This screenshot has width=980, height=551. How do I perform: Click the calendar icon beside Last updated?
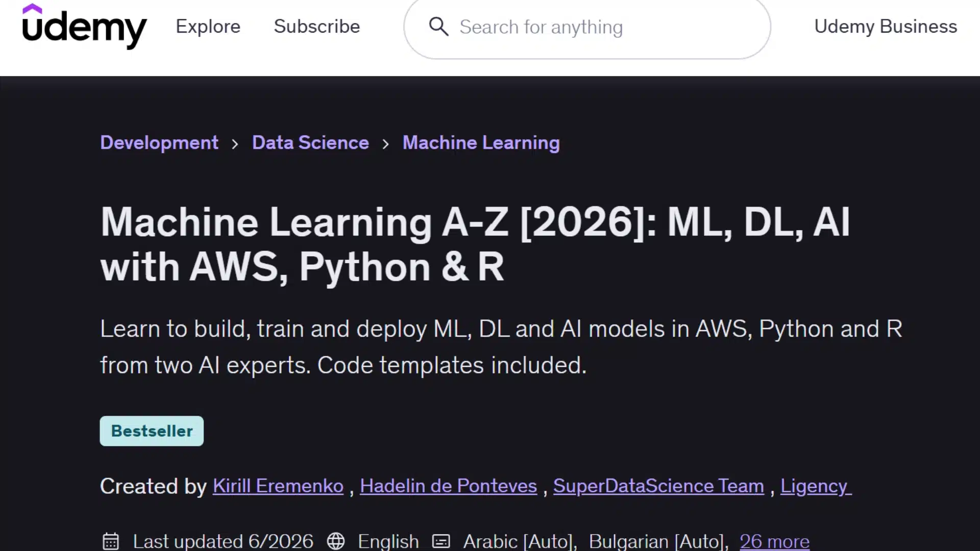click(111, 541)
